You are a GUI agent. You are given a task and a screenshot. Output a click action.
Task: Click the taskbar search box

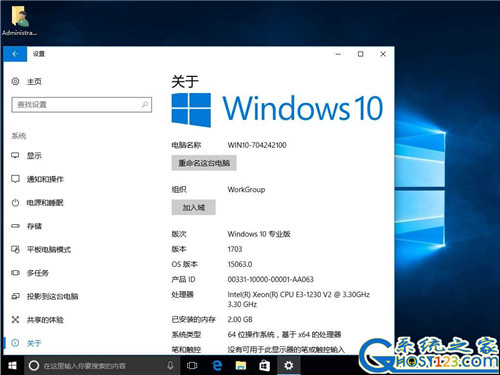point(102,366)
